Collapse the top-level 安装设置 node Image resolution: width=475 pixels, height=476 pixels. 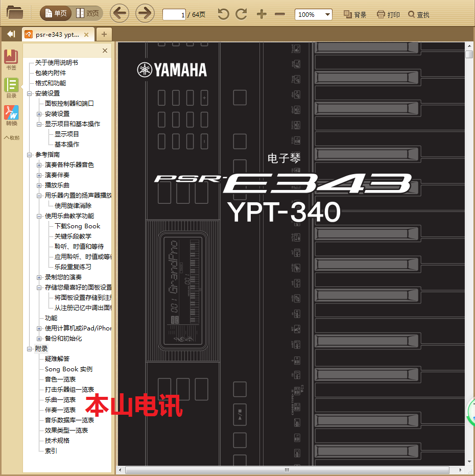tap(30, 93)
